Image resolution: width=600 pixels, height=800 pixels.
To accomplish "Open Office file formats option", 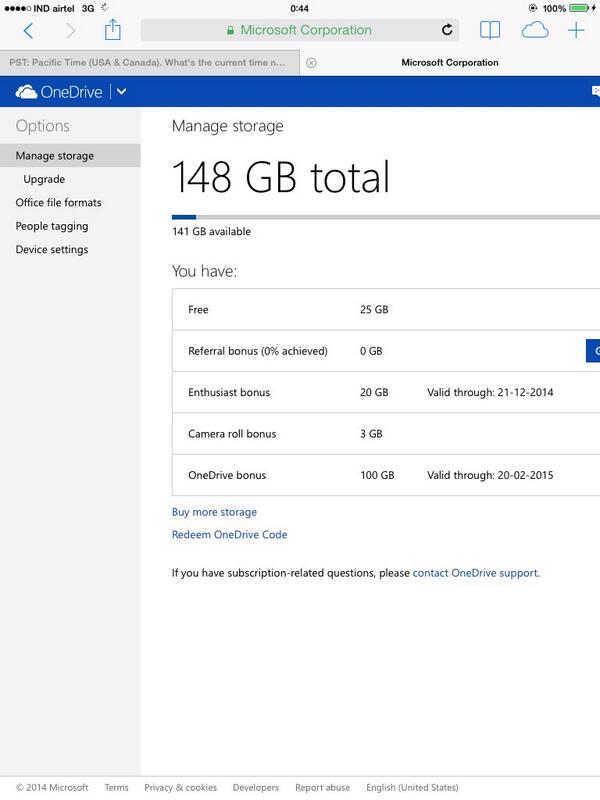I will tap(58, 203).
